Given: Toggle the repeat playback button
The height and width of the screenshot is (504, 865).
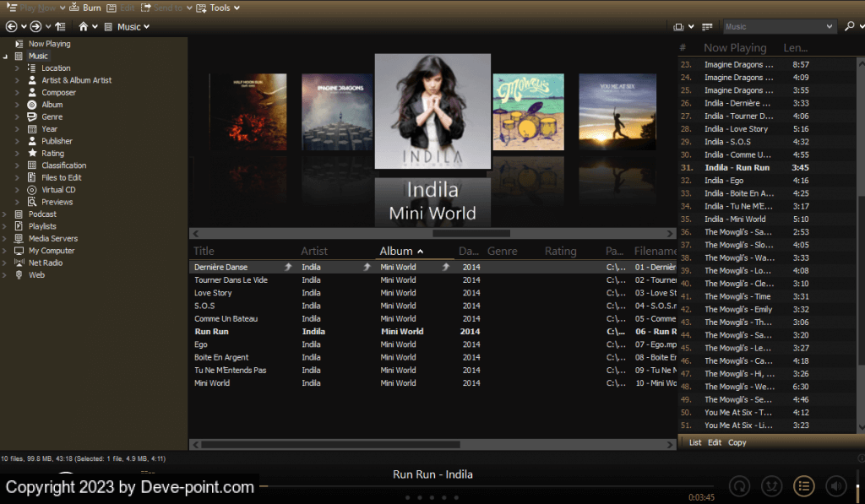Looking at the screenshot, I should pos(740,485).
